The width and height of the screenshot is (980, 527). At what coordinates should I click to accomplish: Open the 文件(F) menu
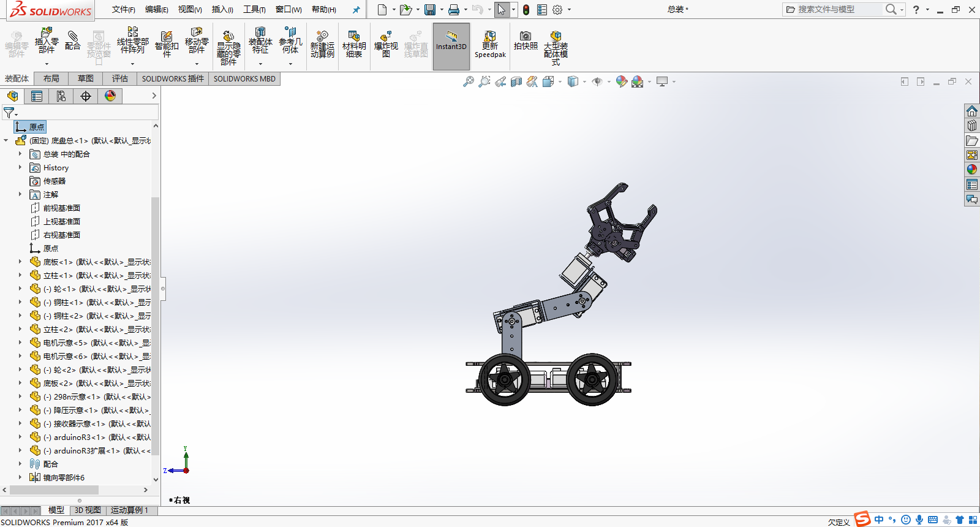(x=124, y=10)
